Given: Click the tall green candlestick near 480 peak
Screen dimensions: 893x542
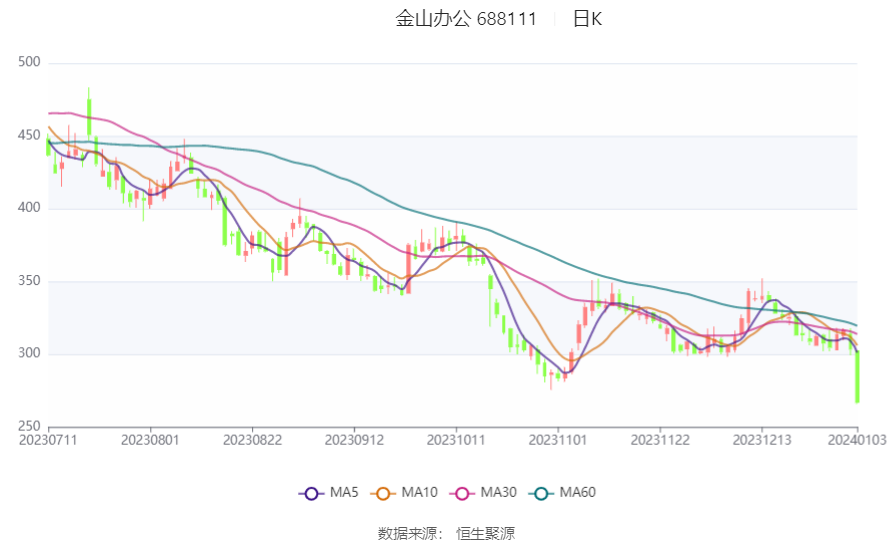Looking at the screenshot, I should (89, 117).
